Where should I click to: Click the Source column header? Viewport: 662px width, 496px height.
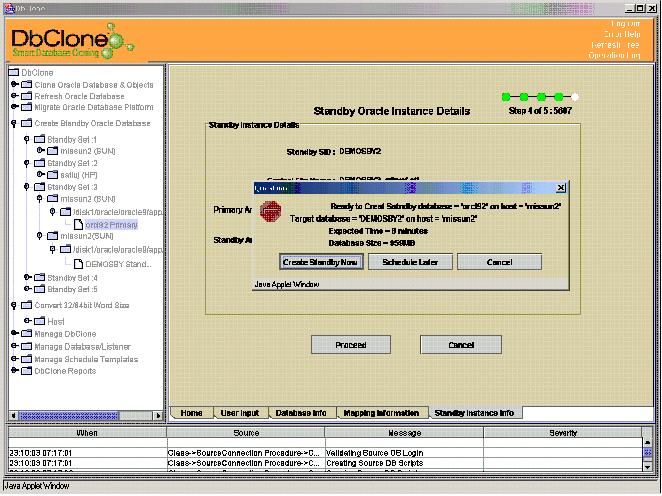(x=246, y=433)
